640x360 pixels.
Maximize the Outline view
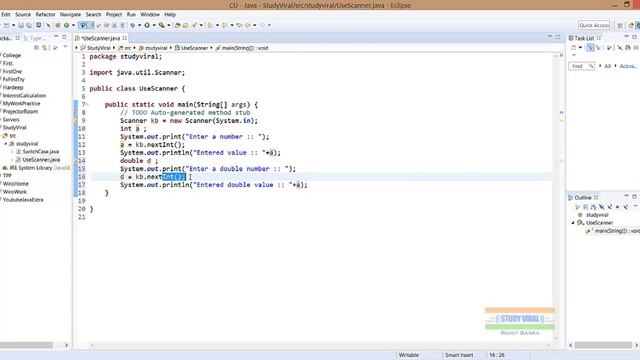coord(634,197)
